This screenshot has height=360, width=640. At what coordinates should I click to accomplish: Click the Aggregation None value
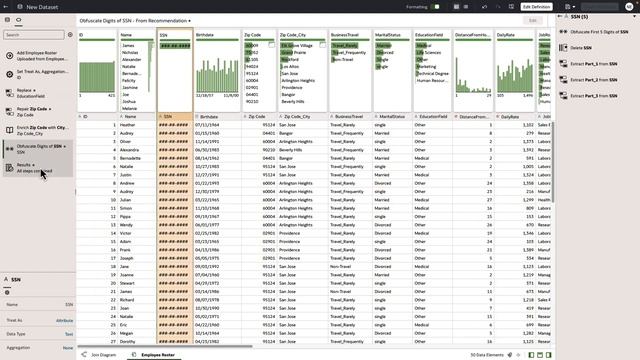click(68, 348)
